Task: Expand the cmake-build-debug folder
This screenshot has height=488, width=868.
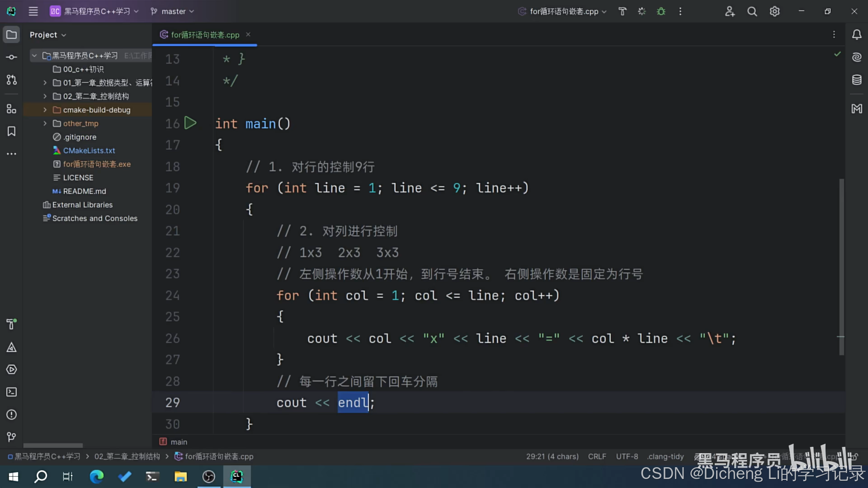Action: click(x=45, y=110)
